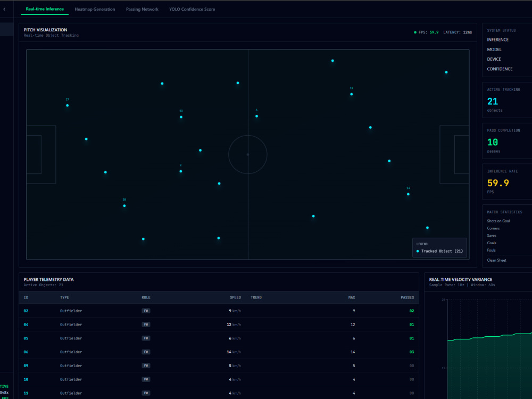Click the Inference Rate 59.9 FPS card
532x399 pixels.
pos(507,182)
